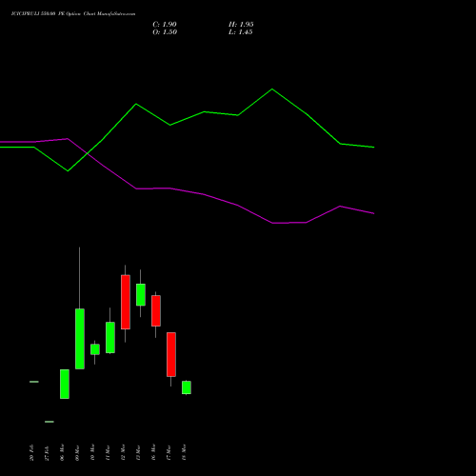Select the green candle on 13 Mar
476x476 pixels.
pos(141,295)
